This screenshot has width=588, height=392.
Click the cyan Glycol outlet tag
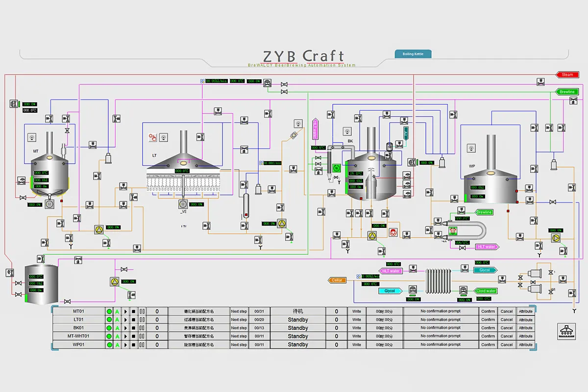coord(485,270)
